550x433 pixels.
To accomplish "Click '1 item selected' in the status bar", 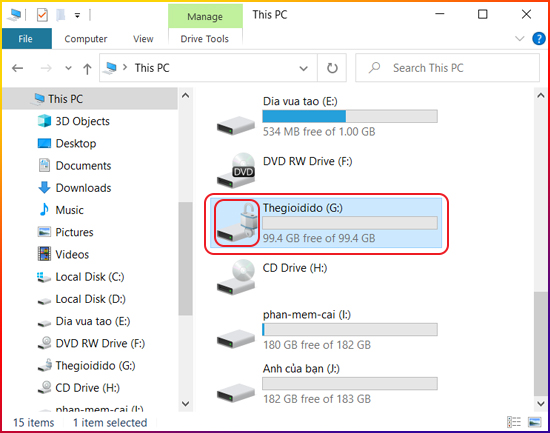I will tap(110, 422).
